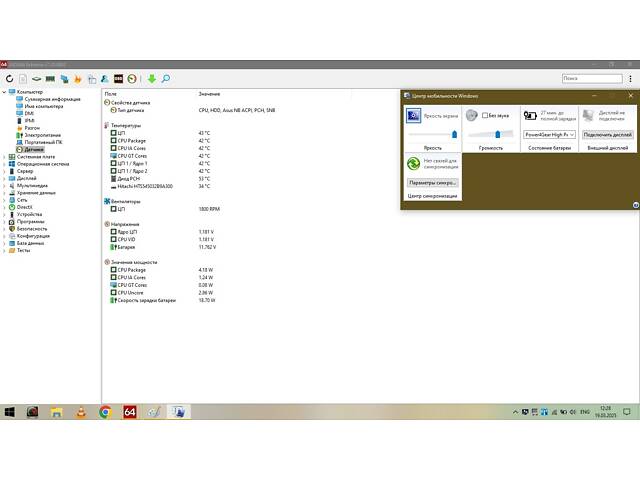Open the PowerGear power plan dropdown
Viewport: 640px width, 480px height.
(549, 134)
